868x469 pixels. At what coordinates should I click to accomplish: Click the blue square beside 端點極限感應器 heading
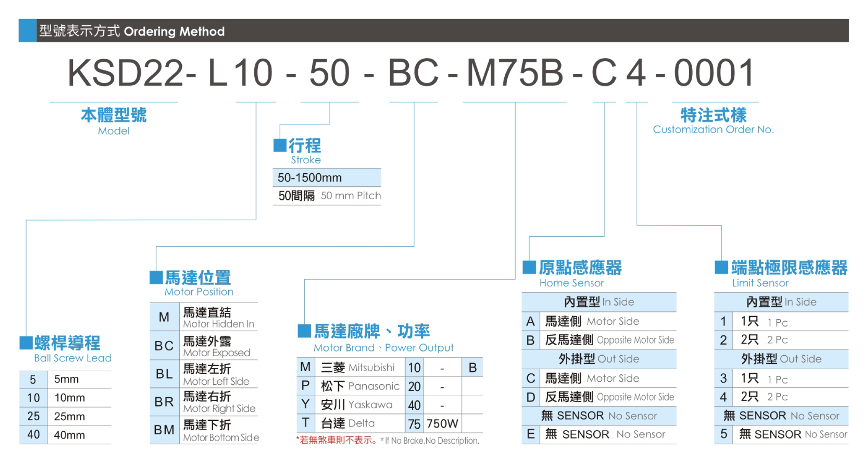[x=721, y=267]
